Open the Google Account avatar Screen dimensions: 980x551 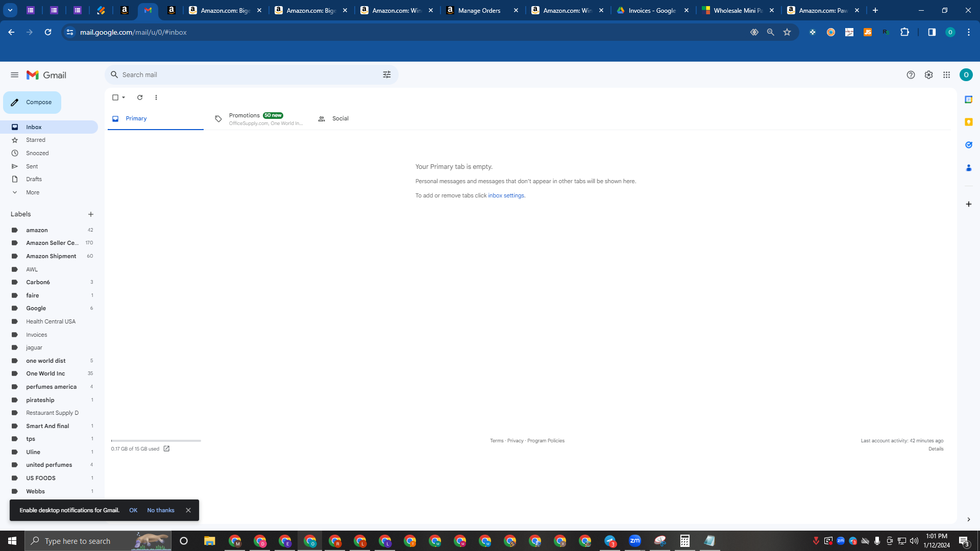click(966, 75)
